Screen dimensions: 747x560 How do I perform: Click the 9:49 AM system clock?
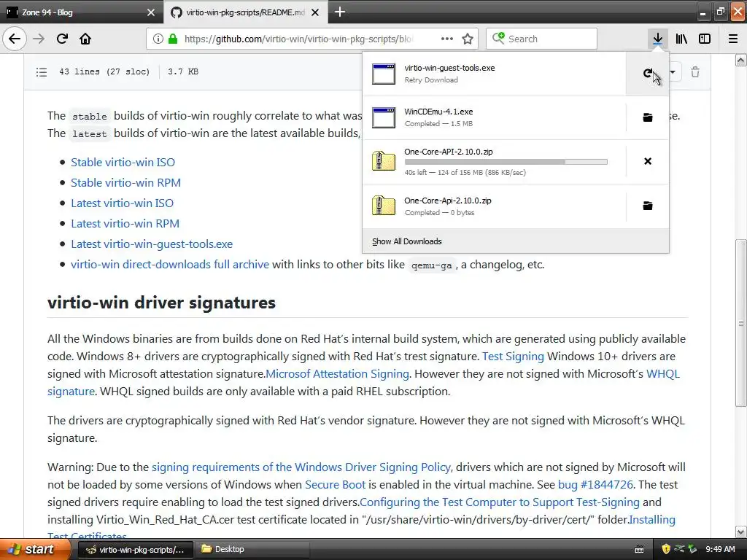720,550
